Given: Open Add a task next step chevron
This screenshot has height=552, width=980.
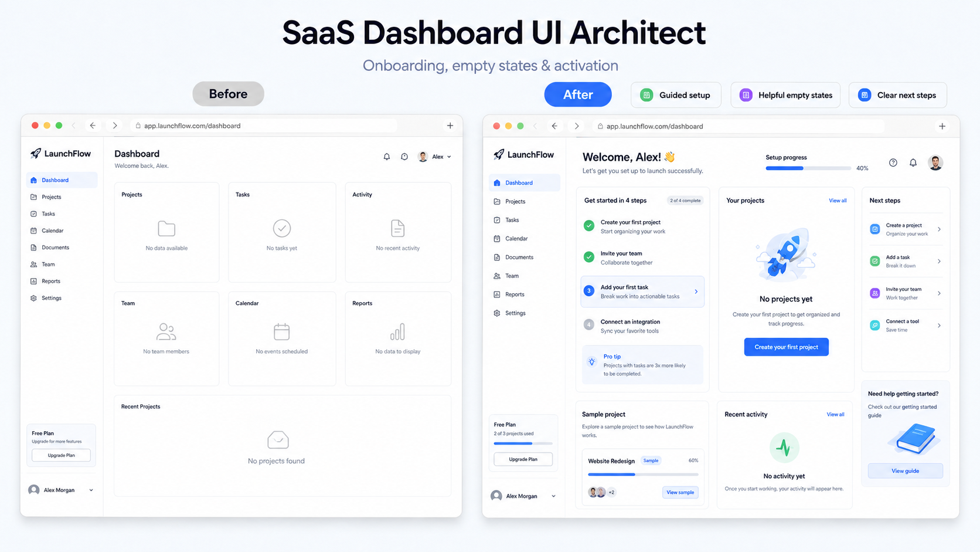Looking at the screenshot, I should [939, 261].
